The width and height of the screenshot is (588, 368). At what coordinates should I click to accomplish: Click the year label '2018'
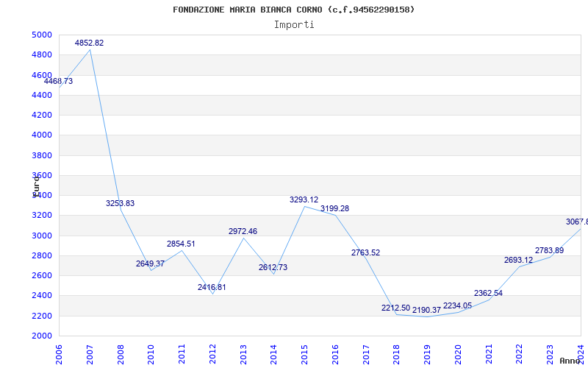397,355
